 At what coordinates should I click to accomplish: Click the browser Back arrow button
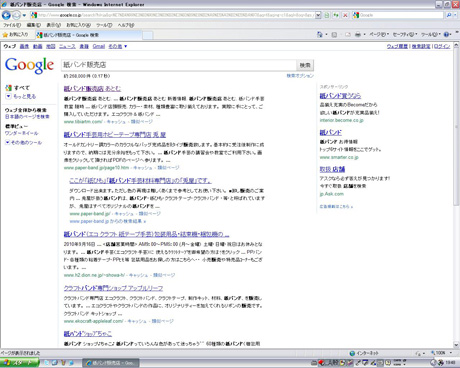(x=6, y=15)
